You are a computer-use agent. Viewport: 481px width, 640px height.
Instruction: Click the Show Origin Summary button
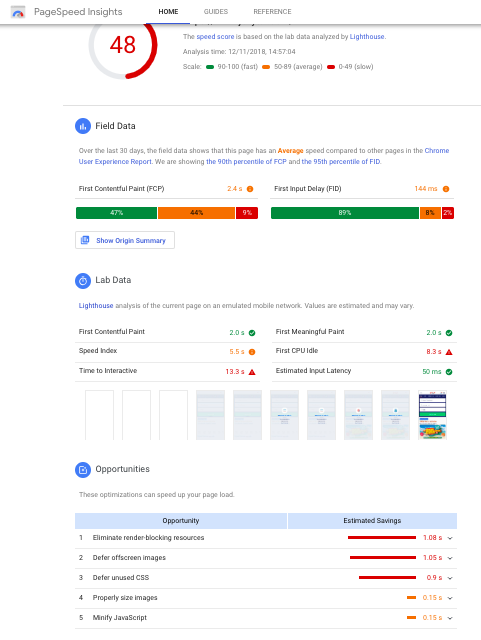tap(125, 240)
